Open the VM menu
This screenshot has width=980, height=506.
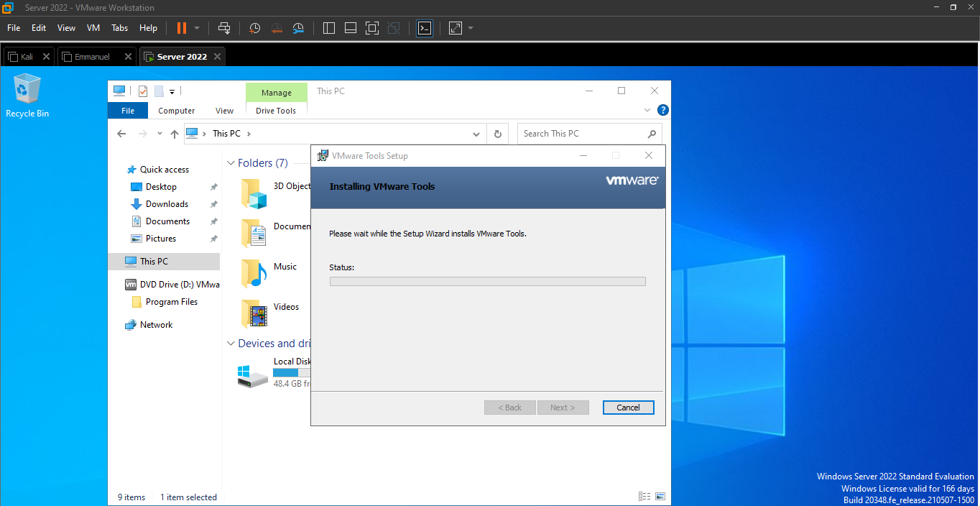(93, 28)
